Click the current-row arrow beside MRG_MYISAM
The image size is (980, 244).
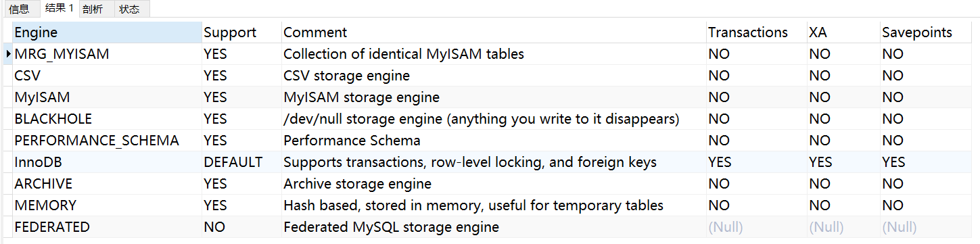click(x=7, y=53)
